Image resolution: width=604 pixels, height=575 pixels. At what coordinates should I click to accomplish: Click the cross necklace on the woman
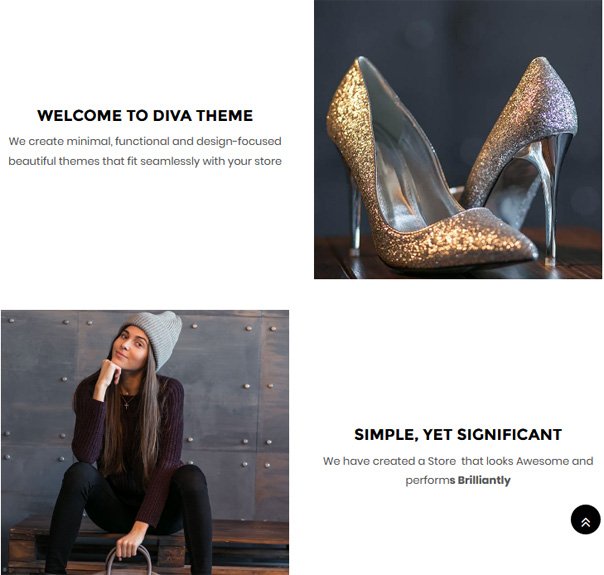[126, 403]
